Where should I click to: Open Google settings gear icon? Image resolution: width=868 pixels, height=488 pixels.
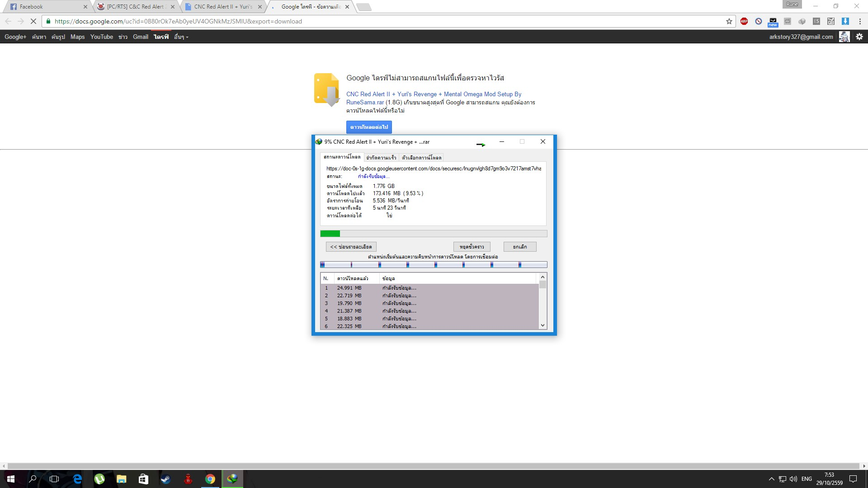tap(859, 37)
